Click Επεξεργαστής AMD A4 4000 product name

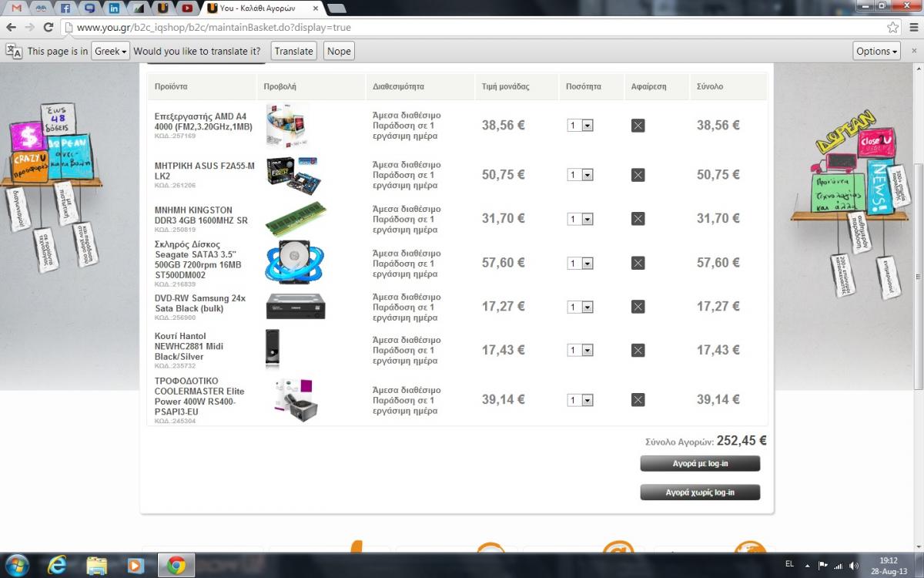(203, 121)
